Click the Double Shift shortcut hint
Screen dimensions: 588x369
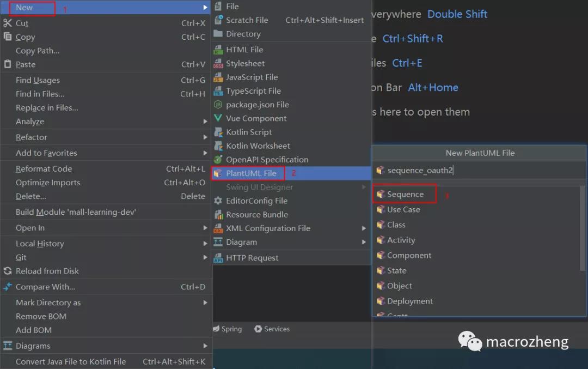pyautogui.click(x=457, y=14)
